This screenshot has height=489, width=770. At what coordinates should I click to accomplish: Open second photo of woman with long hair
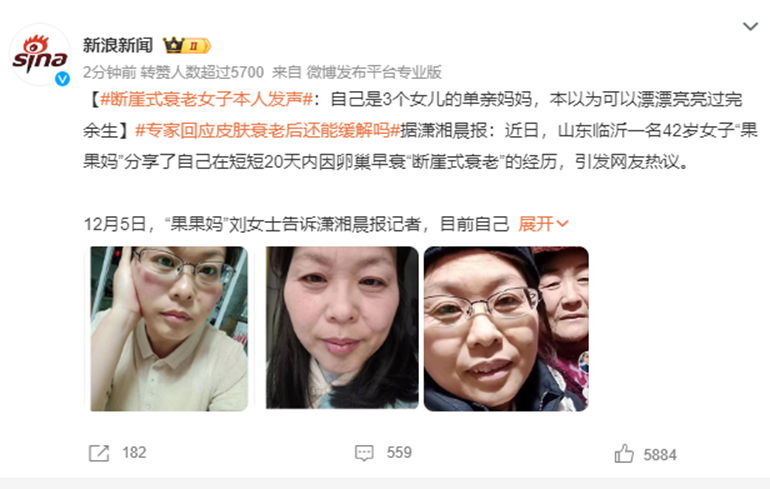342,327
